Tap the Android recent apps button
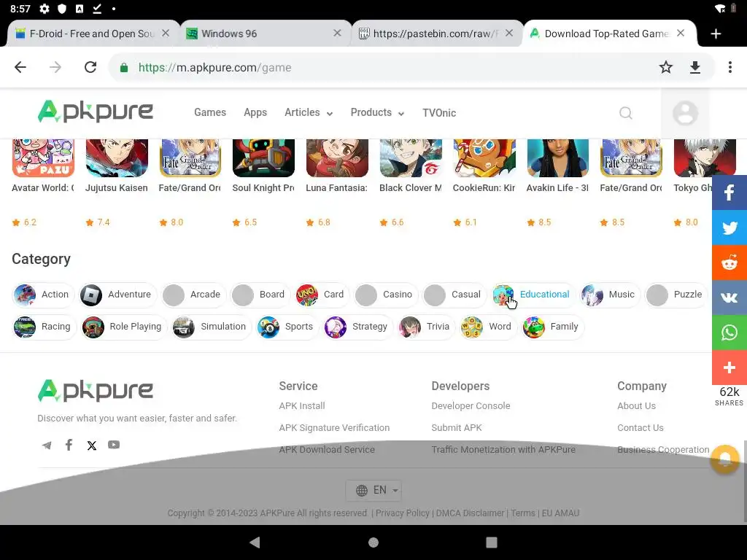 click(x=492, y=542)
